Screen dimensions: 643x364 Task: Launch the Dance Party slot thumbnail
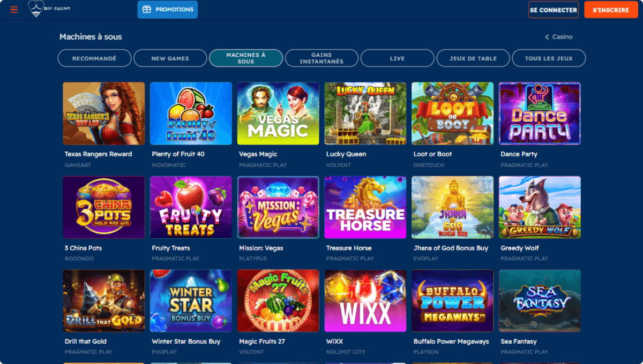click(540, 113)
